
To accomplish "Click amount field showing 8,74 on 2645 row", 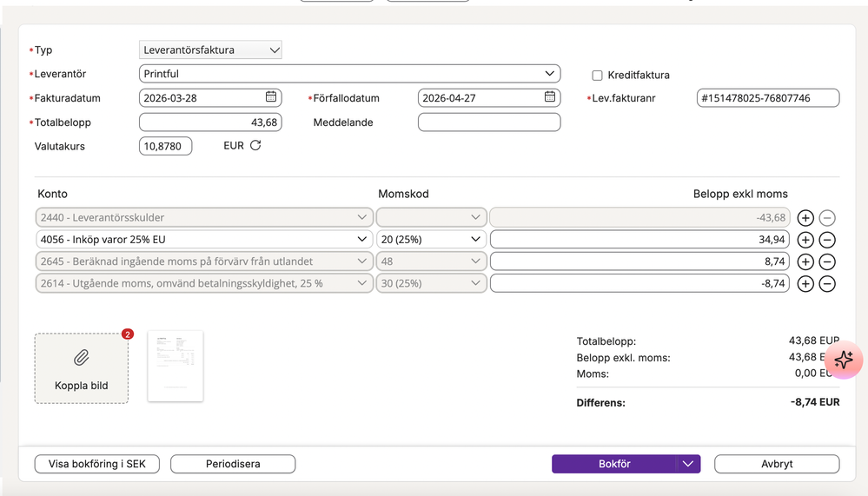I will click(640, 261).
